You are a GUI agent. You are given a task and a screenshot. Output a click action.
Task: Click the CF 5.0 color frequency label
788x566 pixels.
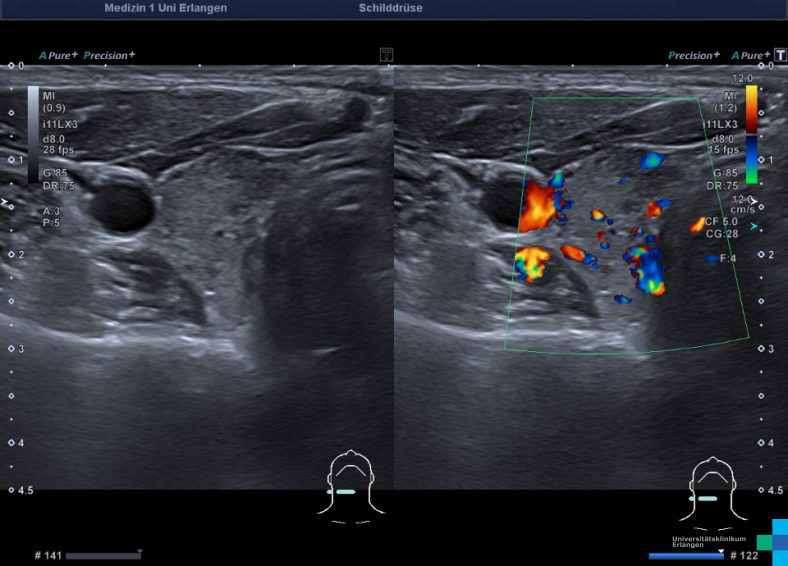(x=721, y=221)
